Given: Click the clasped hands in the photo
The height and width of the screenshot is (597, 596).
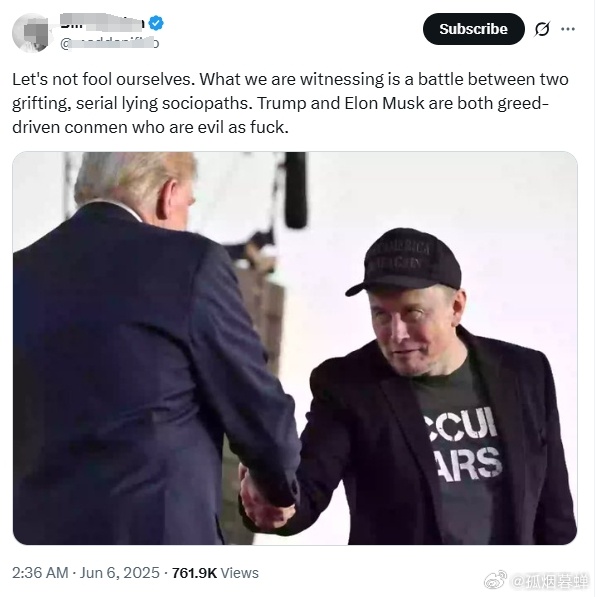Looking at the screenshot, I should tap(267, 497).
